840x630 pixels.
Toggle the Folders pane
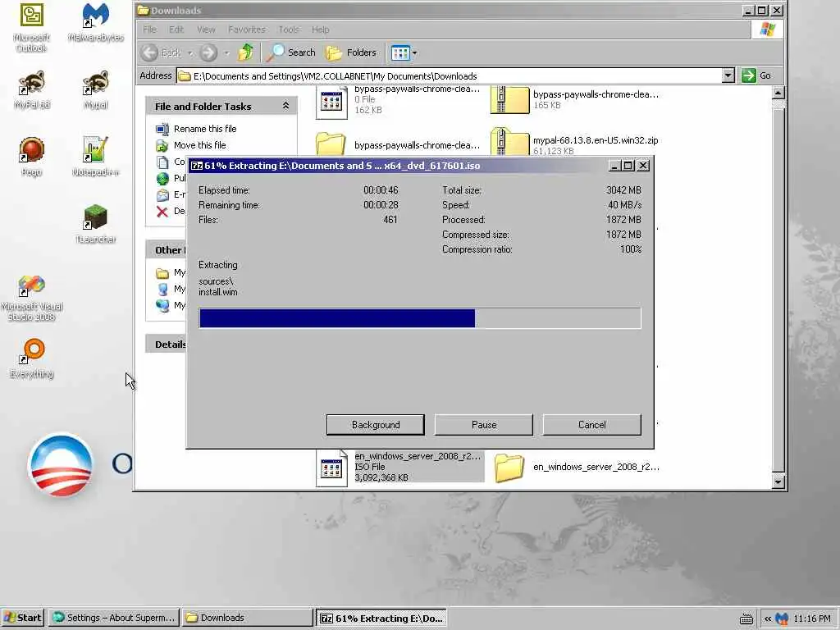[351, 52]
